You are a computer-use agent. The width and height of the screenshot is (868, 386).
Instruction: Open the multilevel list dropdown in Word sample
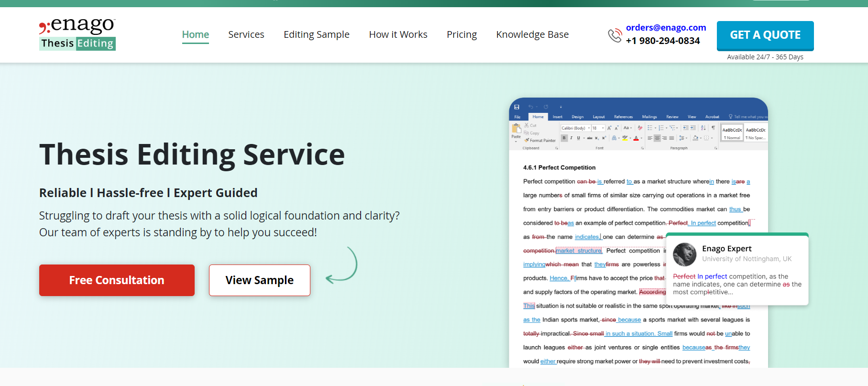[x=673, y=128]
